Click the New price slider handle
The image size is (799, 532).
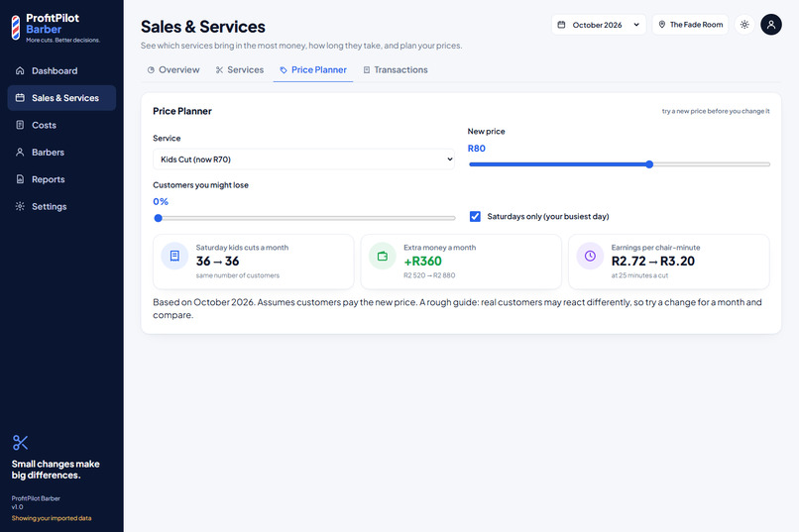[x=649, y=164]
